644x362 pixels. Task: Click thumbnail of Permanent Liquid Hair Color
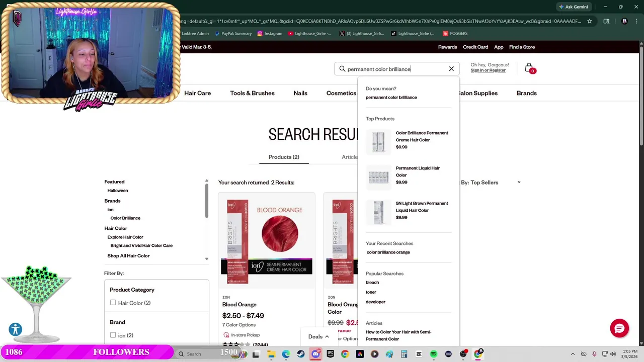[378, 177]
